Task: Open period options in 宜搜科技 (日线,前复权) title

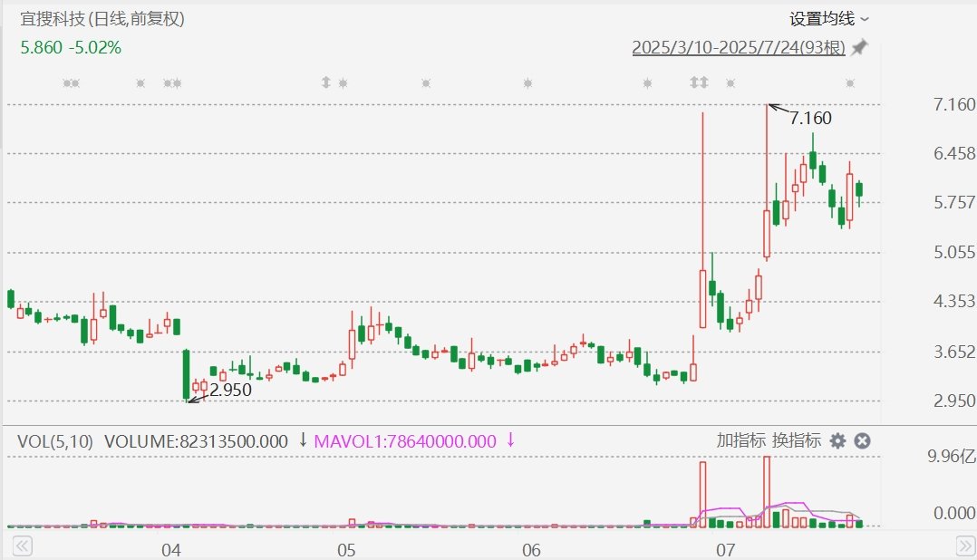Action: [x=108, y=19]
